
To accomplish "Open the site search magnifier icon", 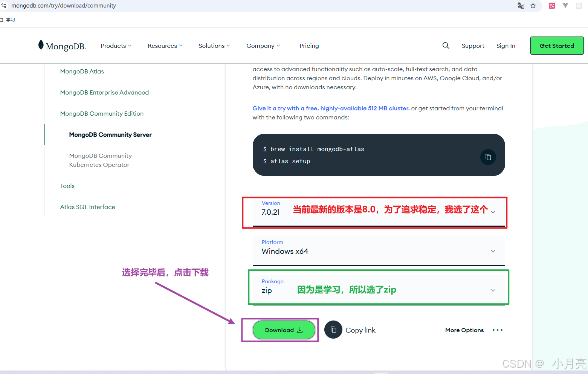I will point(446,46).
